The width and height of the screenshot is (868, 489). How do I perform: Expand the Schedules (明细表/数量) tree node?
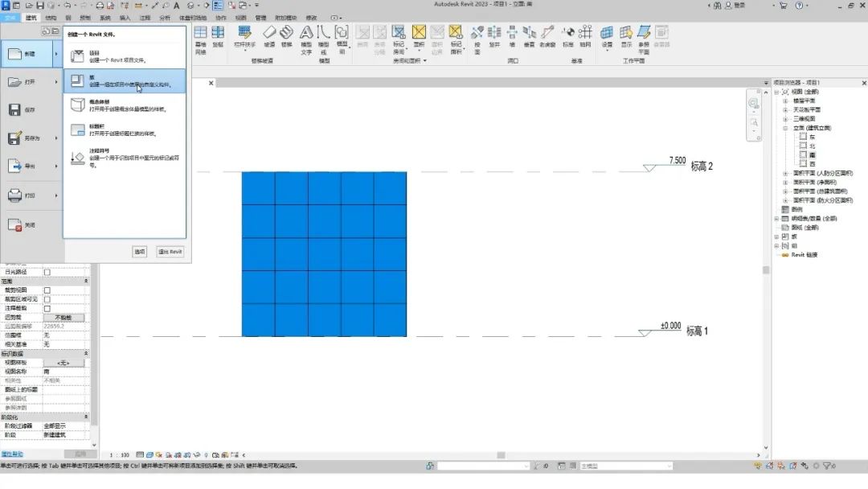(776, 218)
